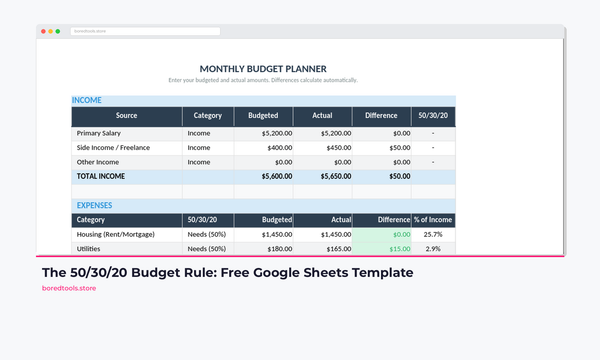Viewport: 600px width, 360px height.
Task: Click the % of Income column header
Action: 433,220
